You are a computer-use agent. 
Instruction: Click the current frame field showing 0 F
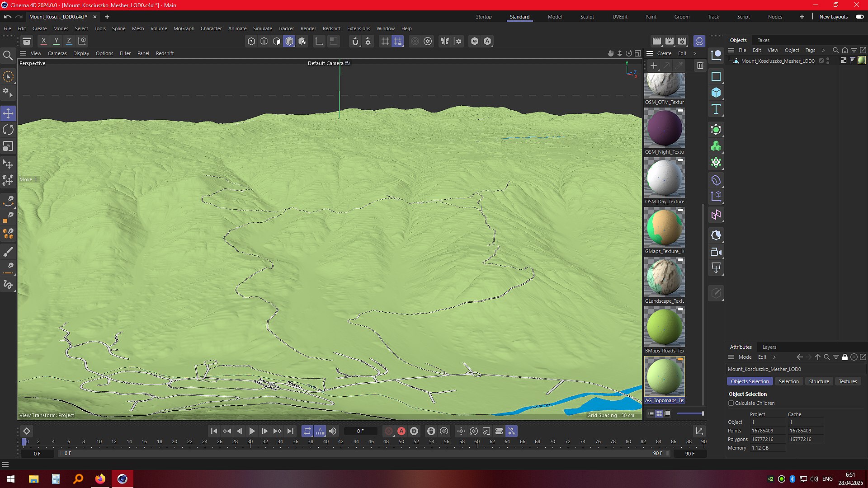tap(360, 432)
